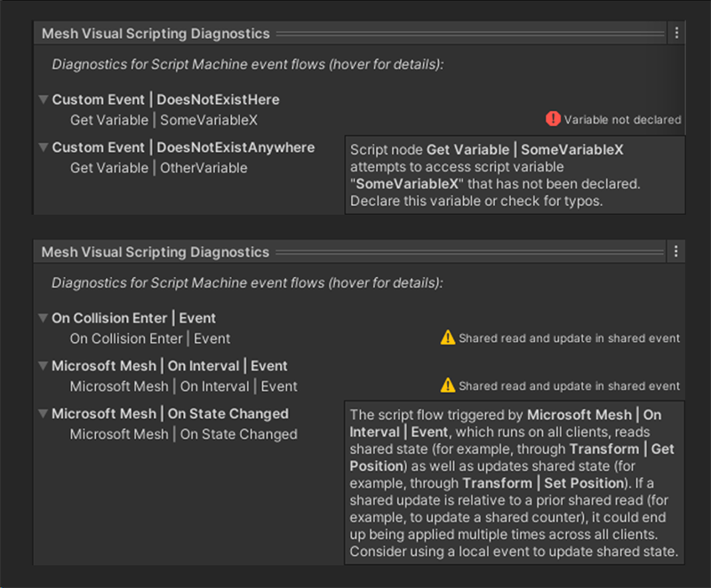Click the On Collision Enter shared read warning text
This screenshot has width=711, height=588.
(569, 338)
